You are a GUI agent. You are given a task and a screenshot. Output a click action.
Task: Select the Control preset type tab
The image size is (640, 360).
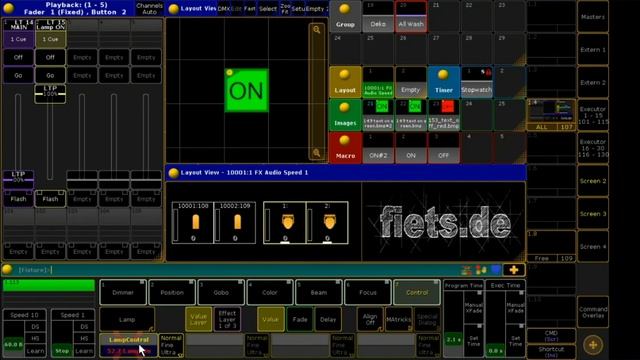pos(417,292)
